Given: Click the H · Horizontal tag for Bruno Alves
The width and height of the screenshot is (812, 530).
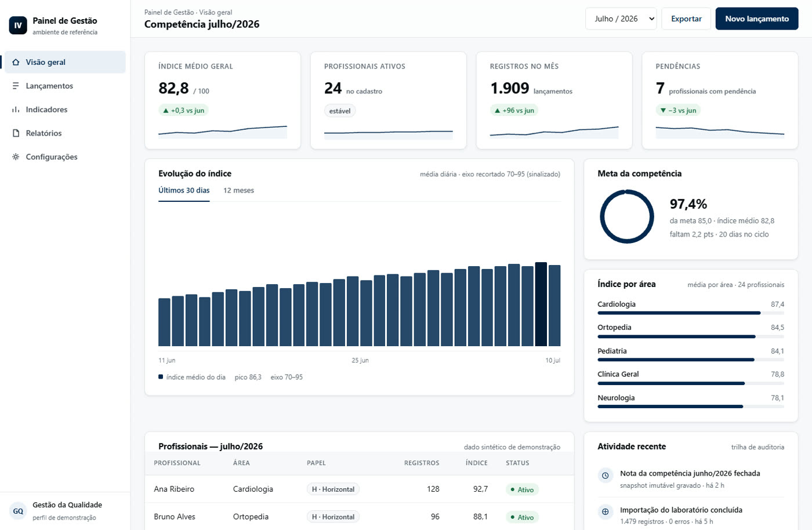Looking at the screenshot, I should coord(333,517).
